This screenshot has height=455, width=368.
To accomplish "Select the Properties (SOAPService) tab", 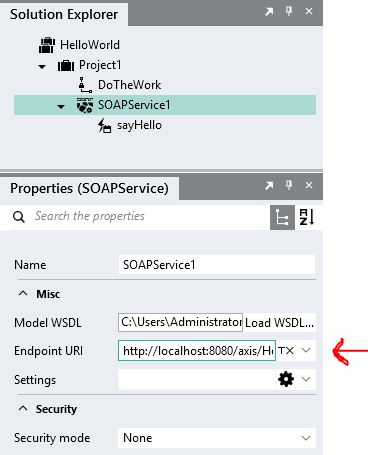I will pyautogui.click(x=89, y=188).
